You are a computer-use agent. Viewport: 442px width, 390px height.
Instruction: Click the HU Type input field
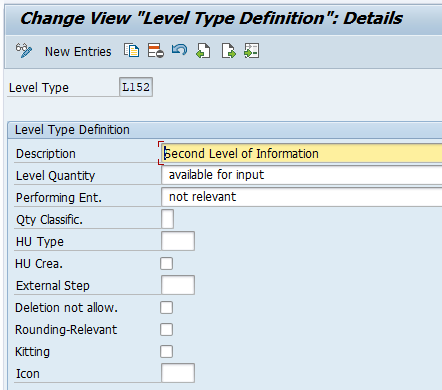178,241
